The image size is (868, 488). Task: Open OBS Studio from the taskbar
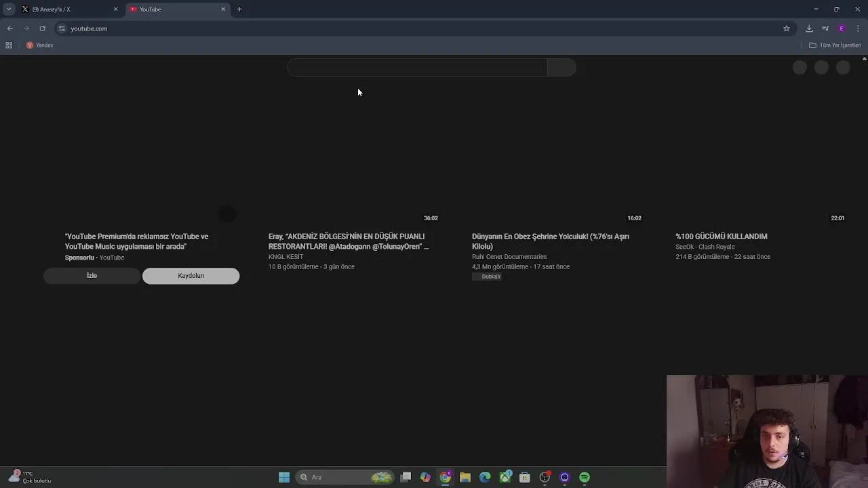tap(545, 477)
